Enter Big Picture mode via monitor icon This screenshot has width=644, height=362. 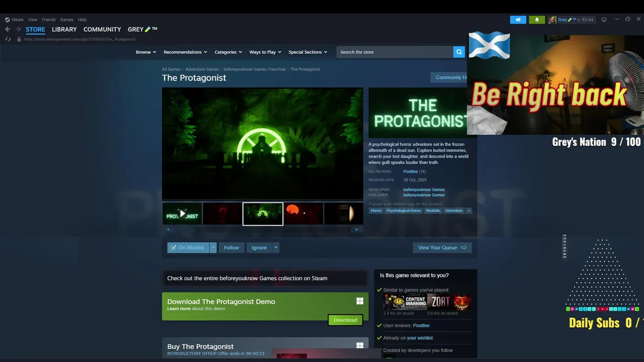[604, 20]
